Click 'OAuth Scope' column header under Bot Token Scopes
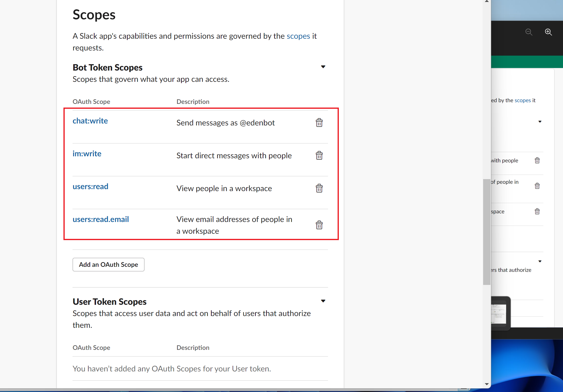 click(x=91, y=101)
